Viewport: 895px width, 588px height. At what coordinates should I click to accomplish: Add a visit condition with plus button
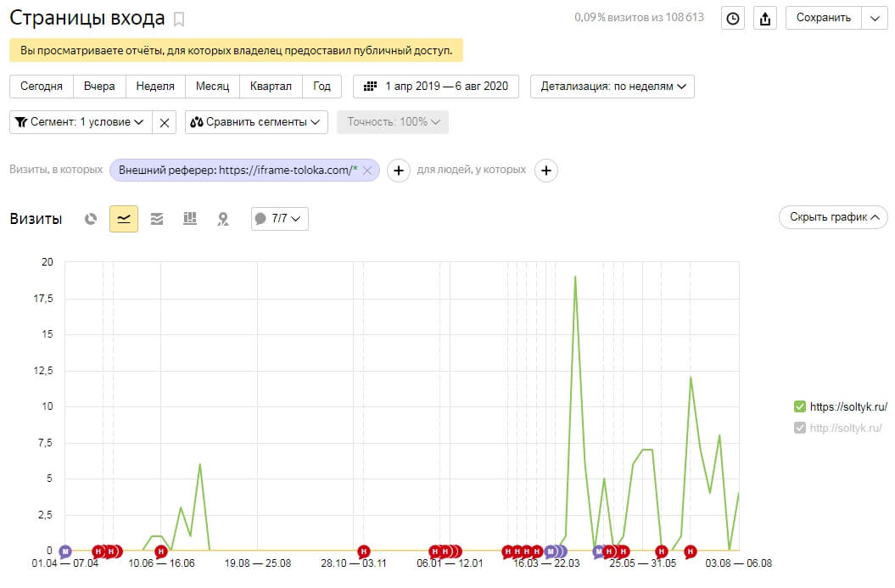[399, 170]
